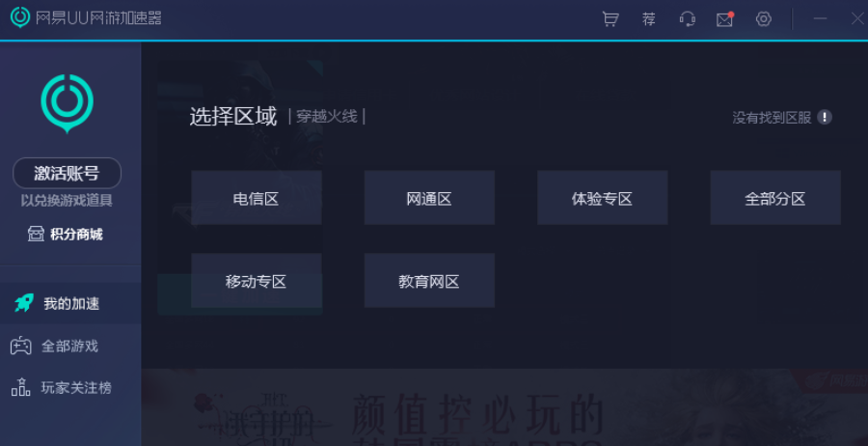The image size is (868, 446).
Task: Click the 荐 recommend icon
Action: click(649, 19)
